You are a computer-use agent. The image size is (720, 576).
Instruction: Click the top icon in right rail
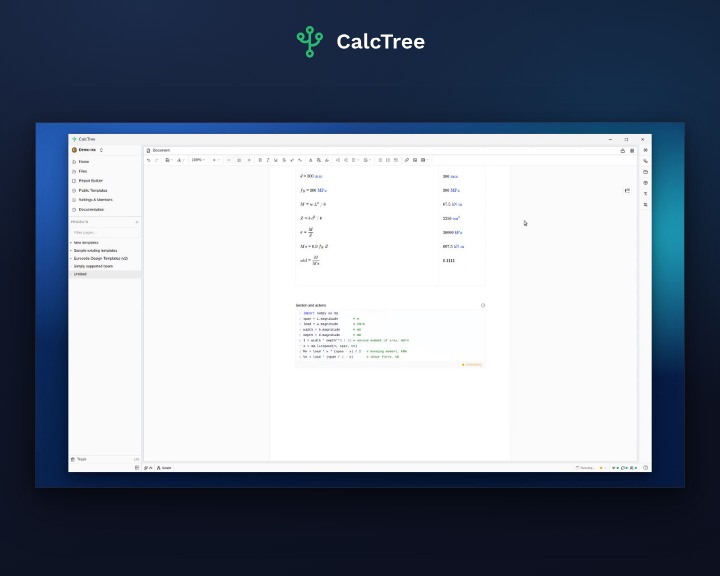pyautogui.click(x=646, y=150)
